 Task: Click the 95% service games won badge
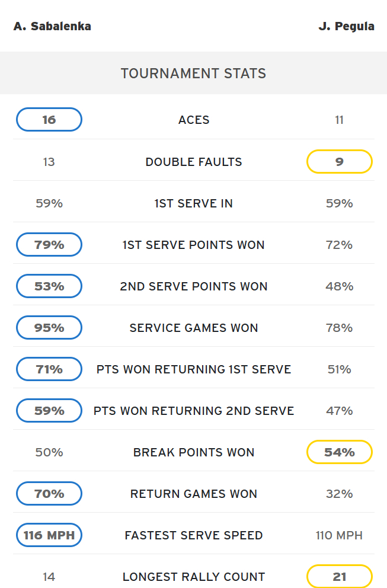coord(49,328)
